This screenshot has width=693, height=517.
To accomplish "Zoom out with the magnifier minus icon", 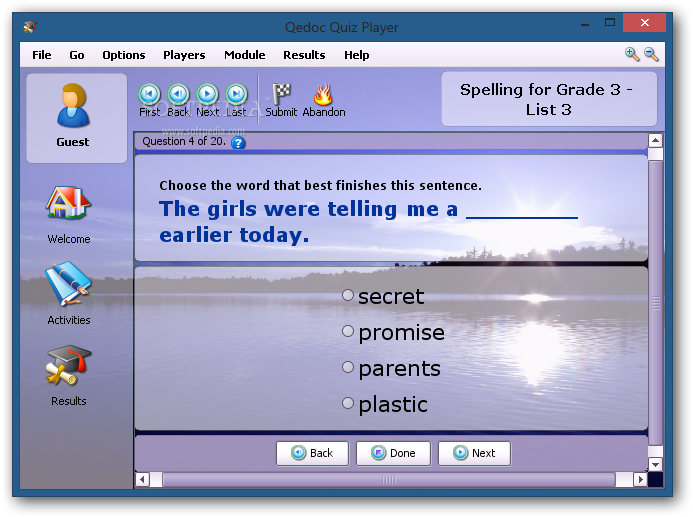I will [651, 54].
